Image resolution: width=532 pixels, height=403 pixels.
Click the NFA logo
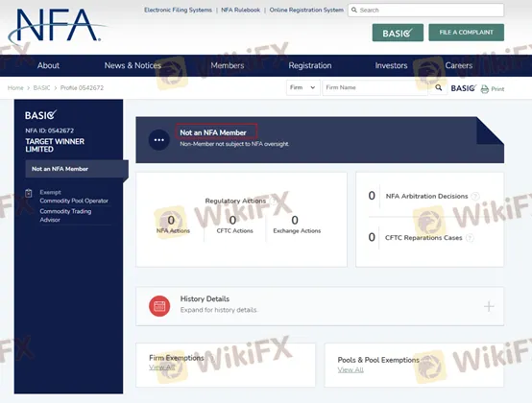[57, 26]
